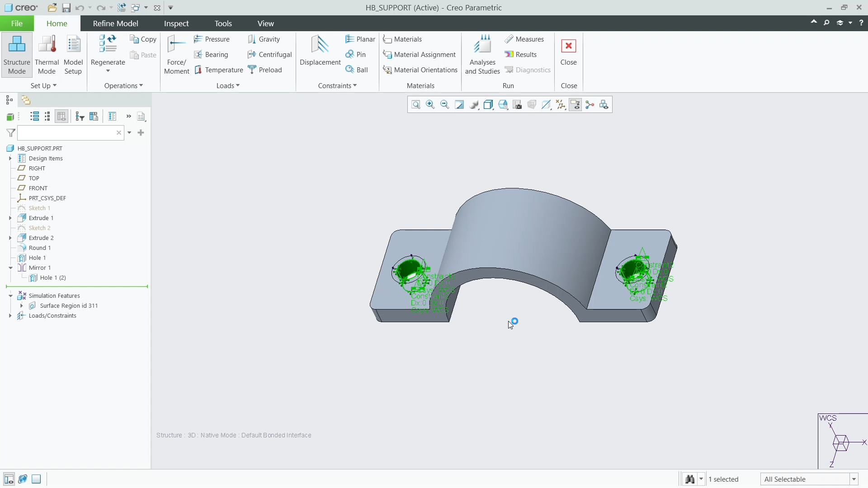Click Refit view icon in graphics toolbar
The height and width of the screenshot is (488, 868).
coord(416,105)
